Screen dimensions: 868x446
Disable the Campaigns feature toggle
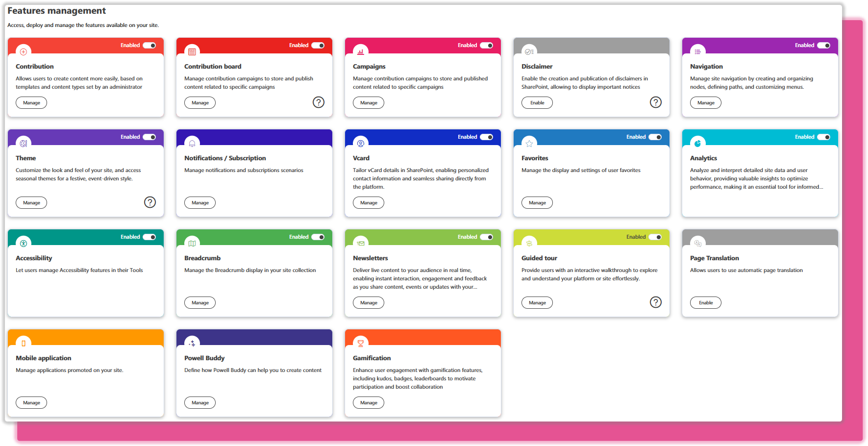click(x=487, y=45)
